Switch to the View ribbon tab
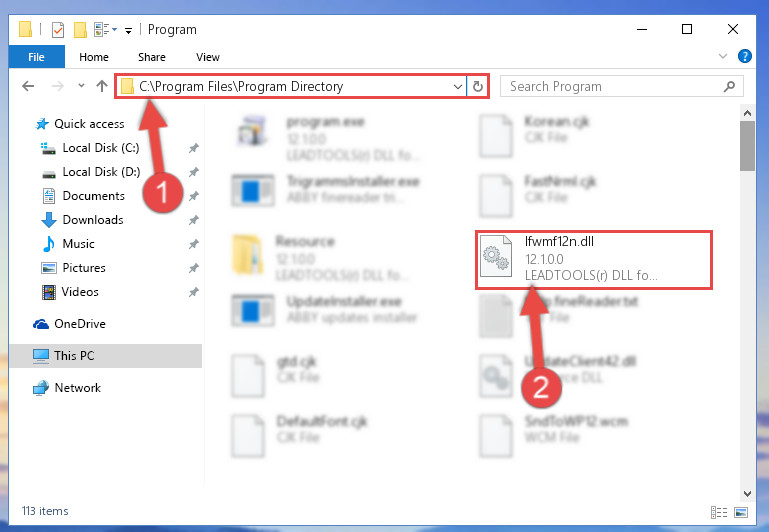 (x=207, y=57)
